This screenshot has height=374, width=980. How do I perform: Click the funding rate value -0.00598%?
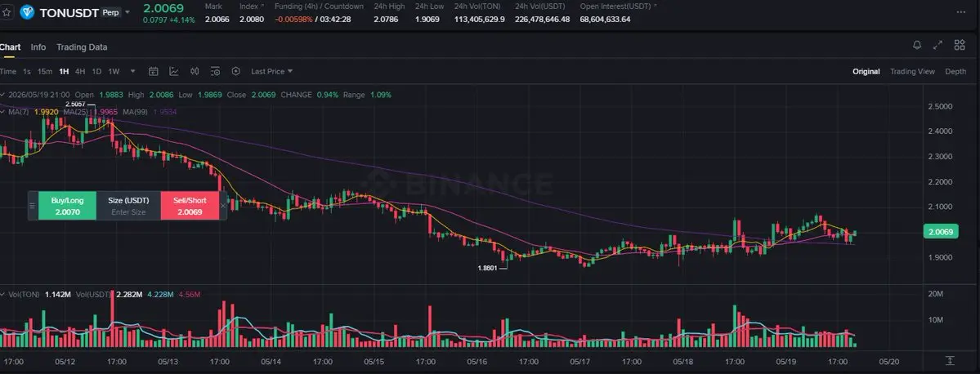point(293,20)
